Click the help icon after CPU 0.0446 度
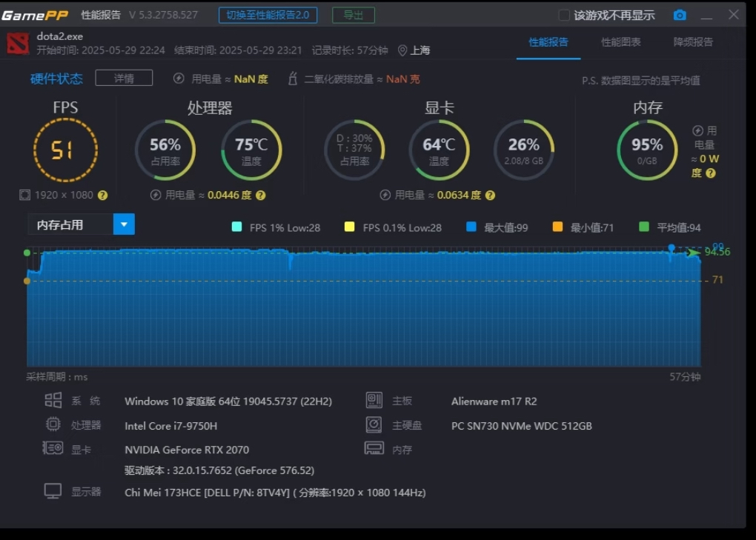This screenshot has height=540, width=756. click(x=260, y=195)
